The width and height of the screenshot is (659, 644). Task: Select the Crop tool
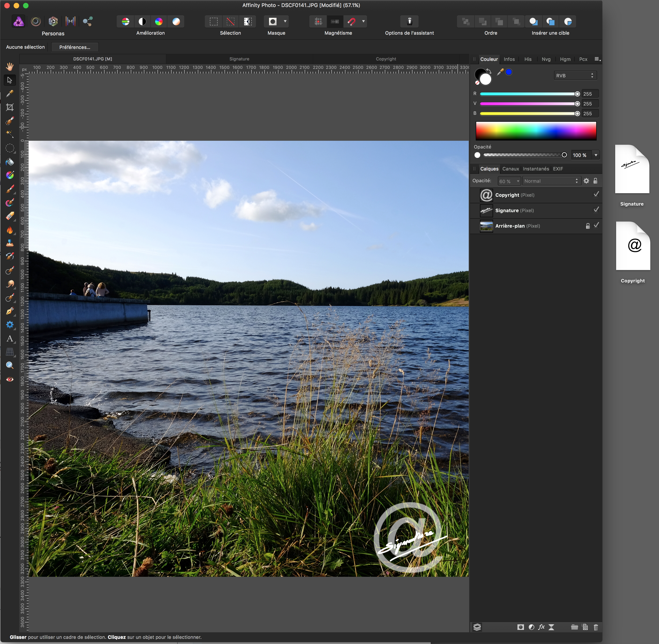click(10, 107)
